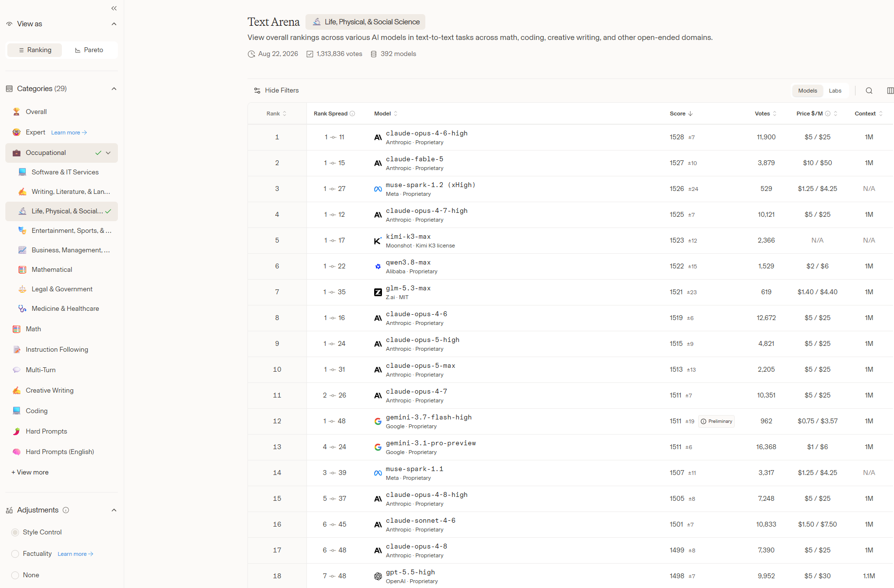Click the Text Arena page title
Screen dimensions: 894x588
tap(274, 22)
